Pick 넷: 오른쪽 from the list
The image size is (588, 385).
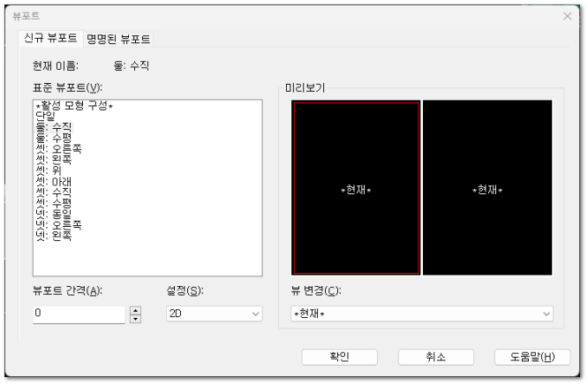click(58, 225)
